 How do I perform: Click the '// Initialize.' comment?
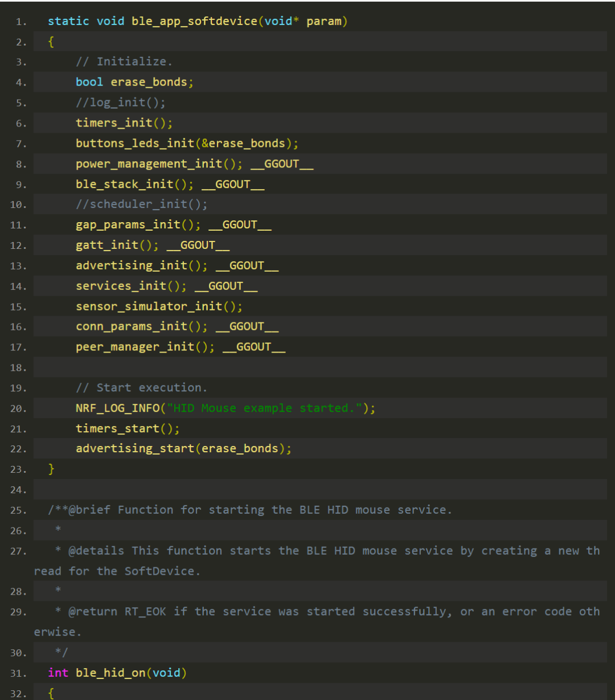124,62
